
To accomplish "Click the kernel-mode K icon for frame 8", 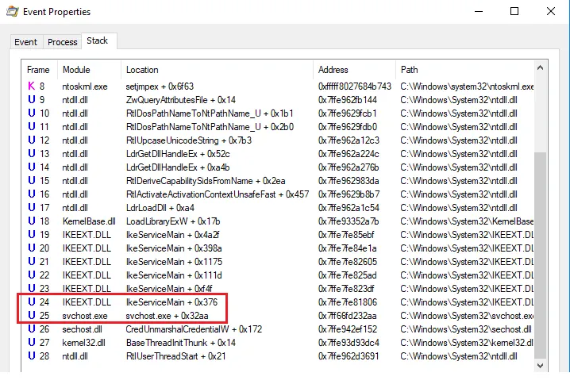I will coord(32,86).
